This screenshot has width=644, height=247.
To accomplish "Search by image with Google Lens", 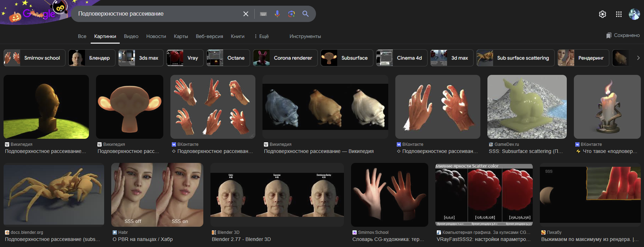I will (x=291, y=14).
